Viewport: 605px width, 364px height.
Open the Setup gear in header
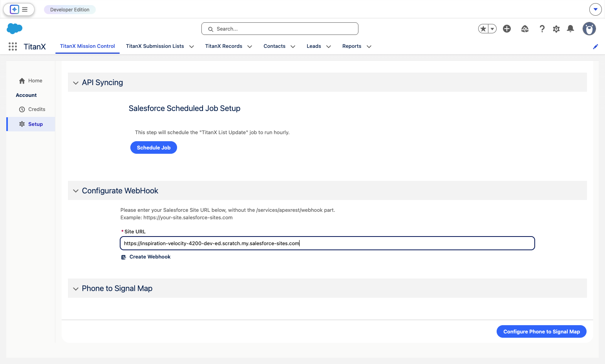click(x=556, y=29)
